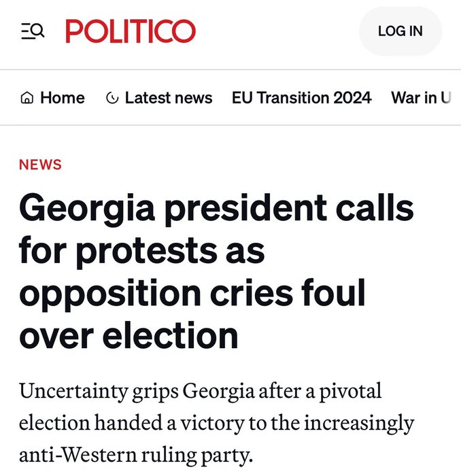Go to the Home navigation link
461x476 pixels.
point(62,98)
